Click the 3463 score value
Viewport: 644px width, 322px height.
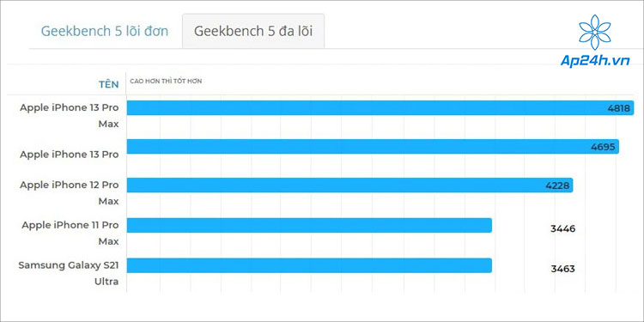tap(562, 269)
